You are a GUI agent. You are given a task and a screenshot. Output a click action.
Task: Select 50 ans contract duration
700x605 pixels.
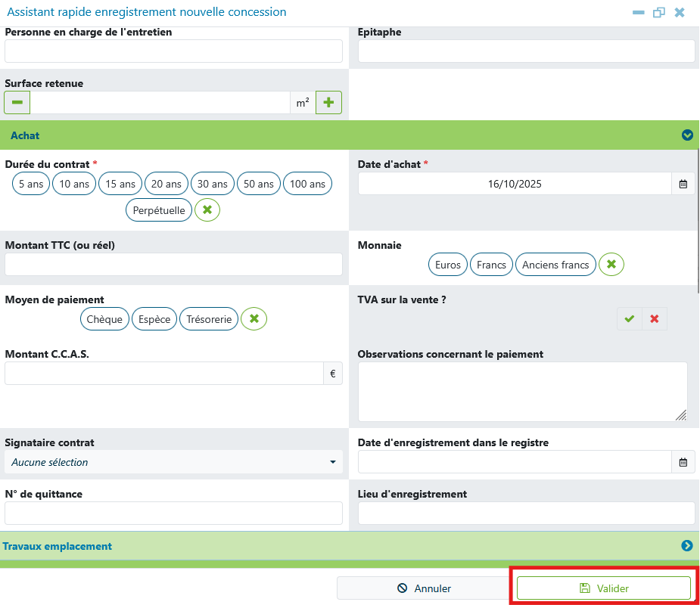[259, 184]
